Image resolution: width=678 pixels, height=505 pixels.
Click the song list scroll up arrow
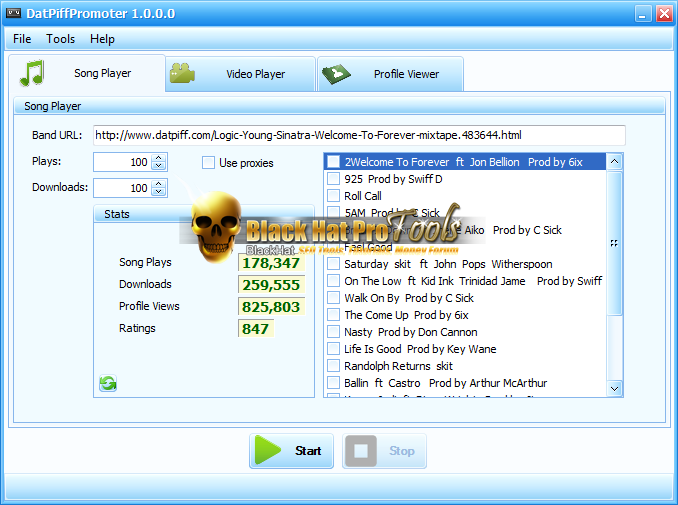pos(614,162)
